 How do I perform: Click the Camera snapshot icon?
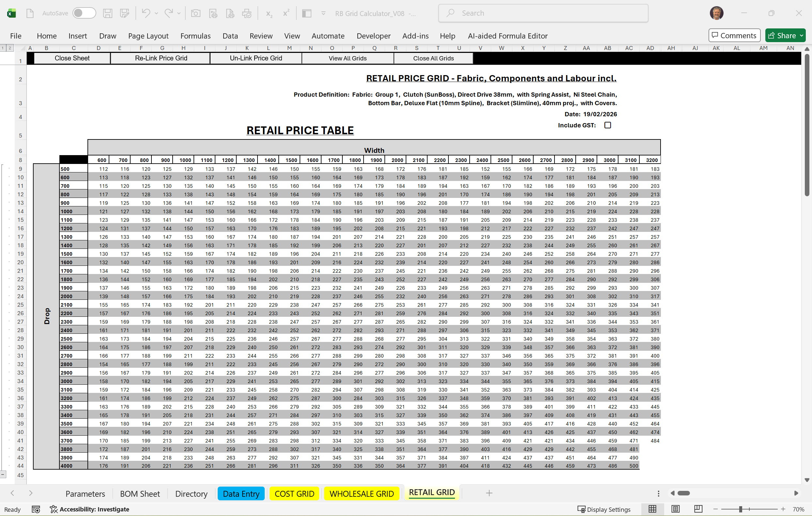click(x=195, y=13)
